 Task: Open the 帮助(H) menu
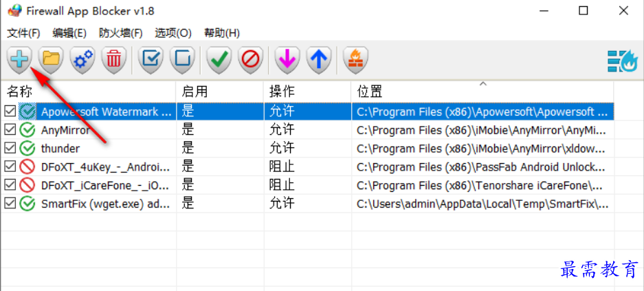(222, 33)
